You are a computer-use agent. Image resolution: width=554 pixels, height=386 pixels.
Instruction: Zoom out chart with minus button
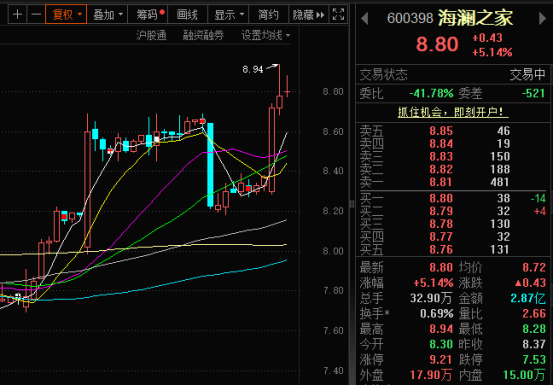[x=36, y=14]
